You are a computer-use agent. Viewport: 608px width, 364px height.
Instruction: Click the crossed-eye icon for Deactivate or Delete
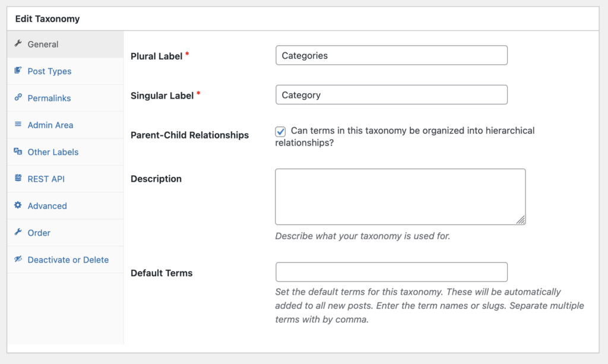pyautogui.click(x=18, y=259)
